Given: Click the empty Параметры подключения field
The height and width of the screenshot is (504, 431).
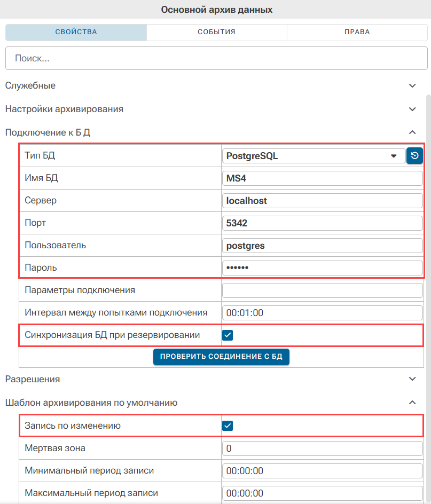Looking at the screenshot, I should tap(322, 290).
